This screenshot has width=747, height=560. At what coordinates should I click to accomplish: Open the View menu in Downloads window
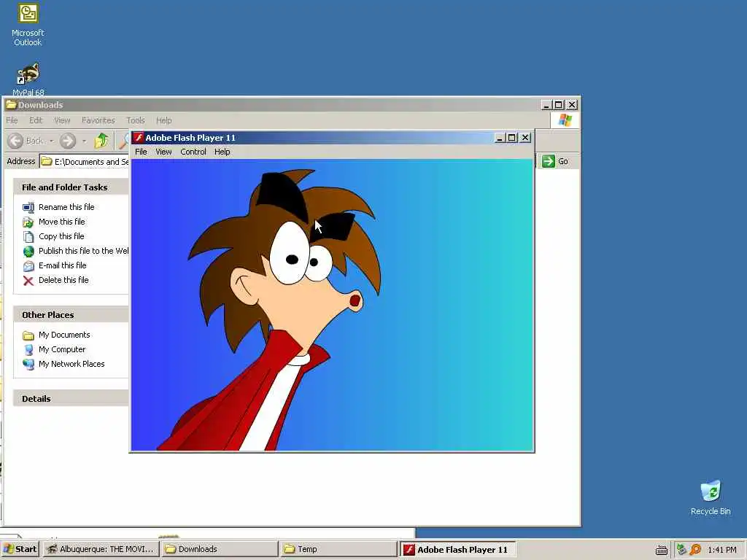pyautogui.click(x=62, y=120)
